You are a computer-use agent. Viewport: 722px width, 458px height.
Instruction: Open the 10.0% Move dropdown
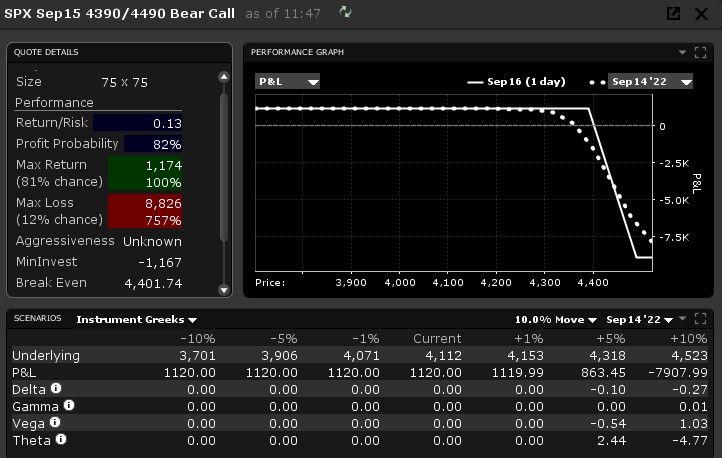click(x=556, y=320)
